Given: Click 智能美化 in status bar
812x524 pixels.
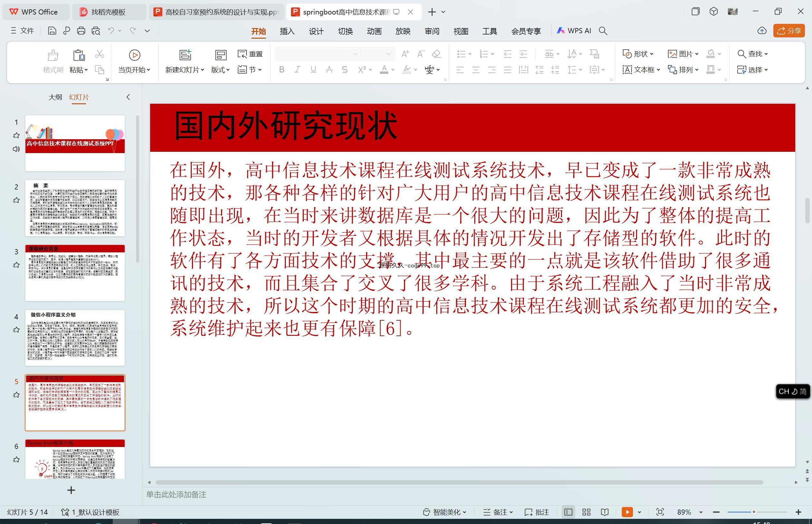Looking at the screenshot, I should pos(444,512).
